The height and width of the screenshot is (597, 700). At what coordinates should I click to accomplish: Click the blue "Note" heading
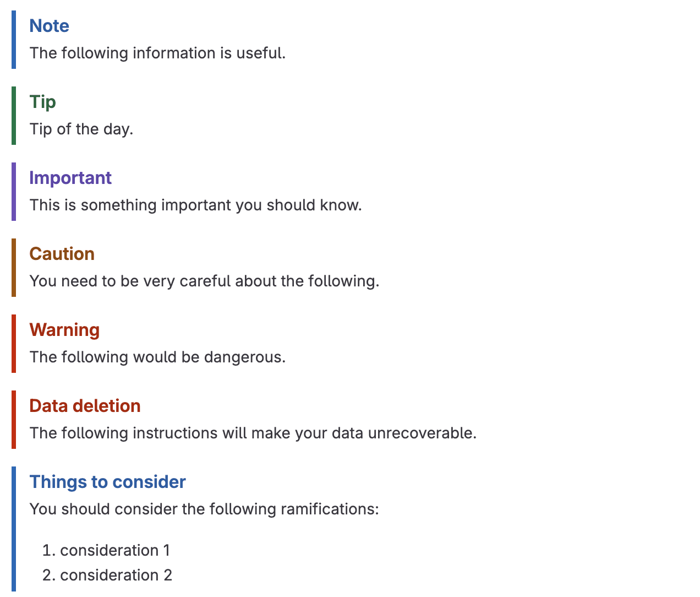[49, 26]
